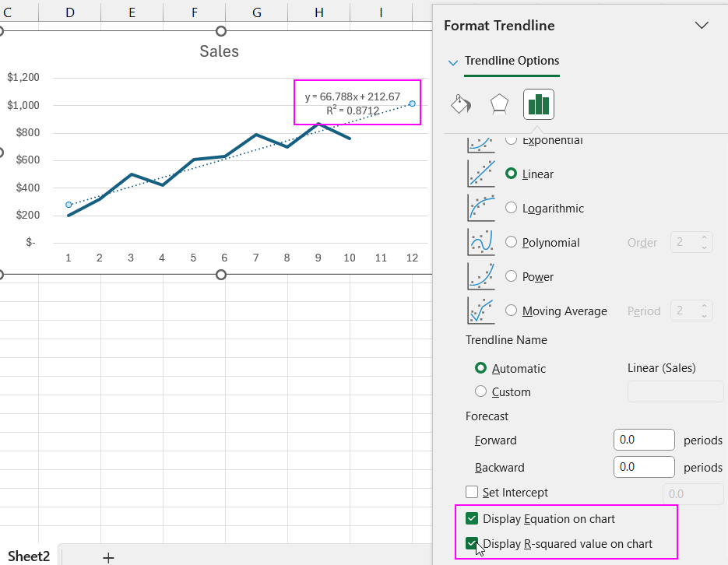728x565 pixels.
Task: Open the Effects pentagon icon tab
Action: click(499, 104)
